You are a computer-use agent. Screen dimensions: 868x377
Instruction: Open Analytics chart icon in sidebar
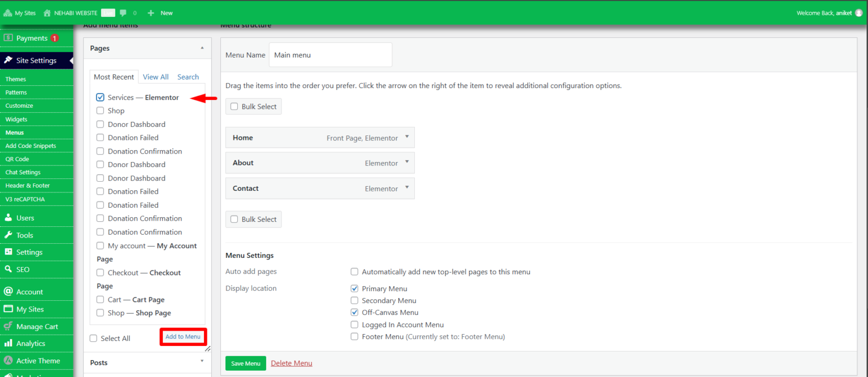pos(8,343)
